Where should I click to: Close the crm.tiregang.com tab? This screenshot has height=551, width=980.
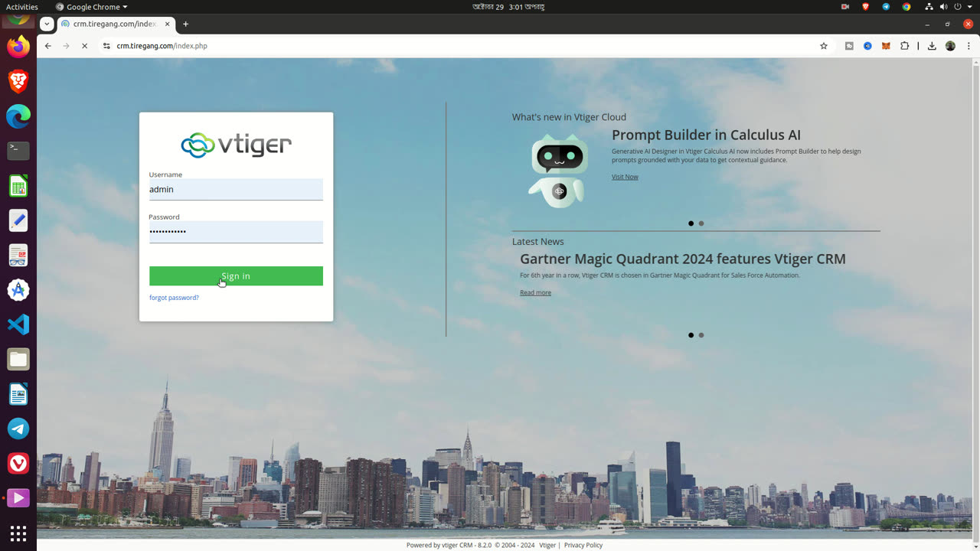(167, 24)
